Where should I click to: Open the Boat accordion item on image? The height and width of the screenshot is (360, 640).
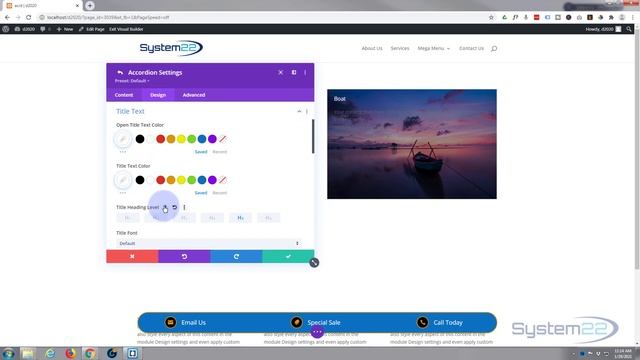pyautogui.click(x=340, y=99)
